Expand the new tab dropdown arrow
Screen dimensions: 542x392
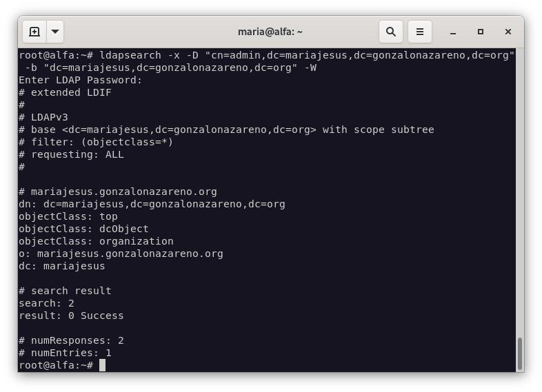55,32
